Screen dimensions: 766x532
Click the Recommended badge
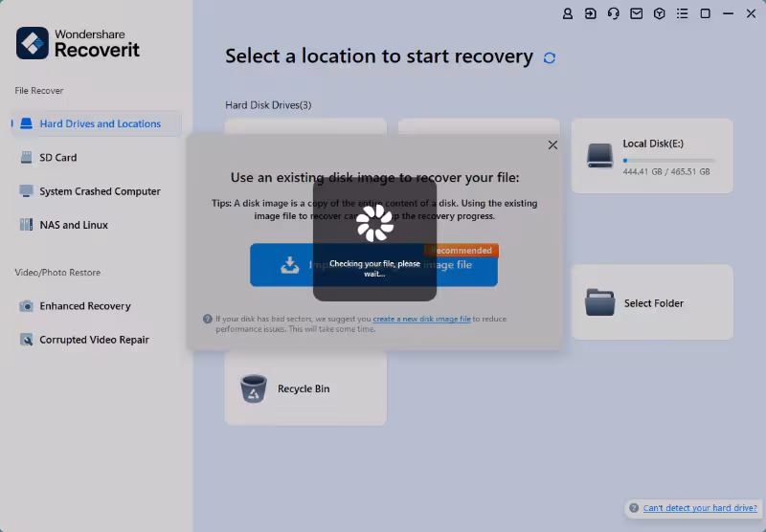[x=462, y=251]
